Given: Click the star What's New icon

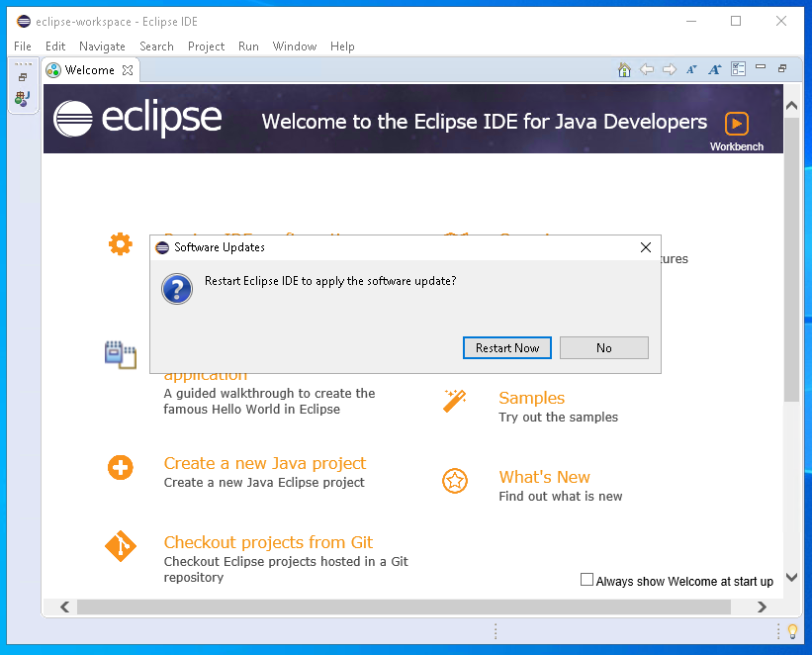Looking at the screenshot, I should point(455,481).
